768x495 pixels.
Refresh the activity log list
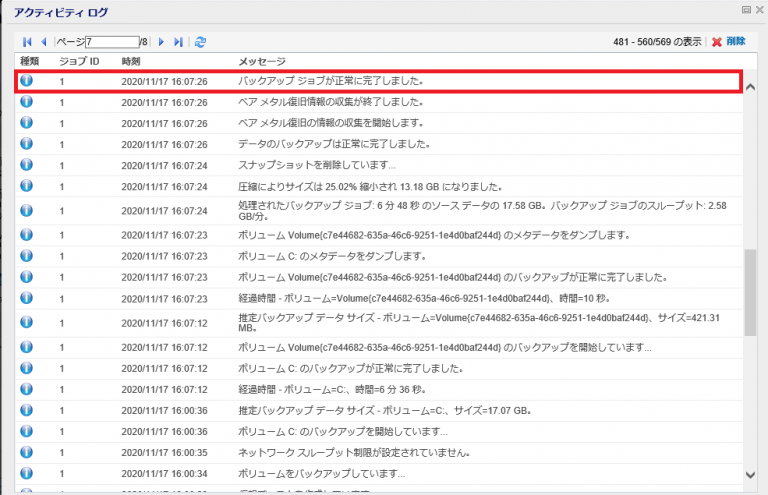pos(201,42)
